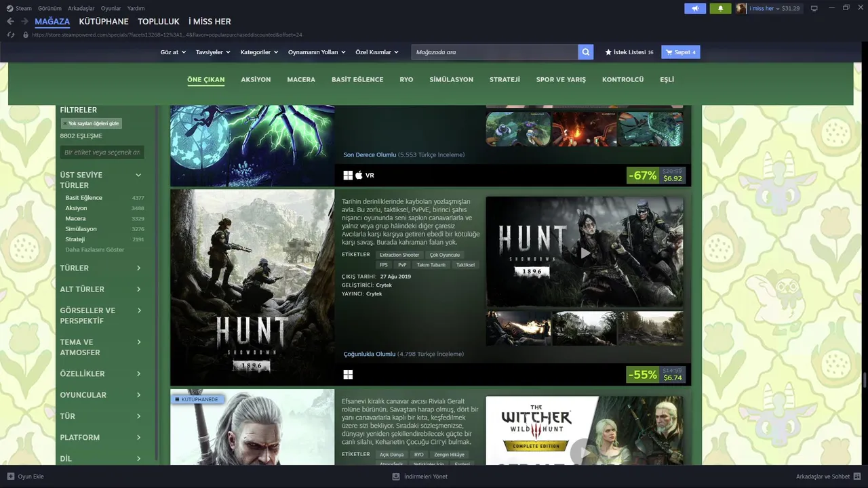Select the AKSİYON category tab

[256, 79]
